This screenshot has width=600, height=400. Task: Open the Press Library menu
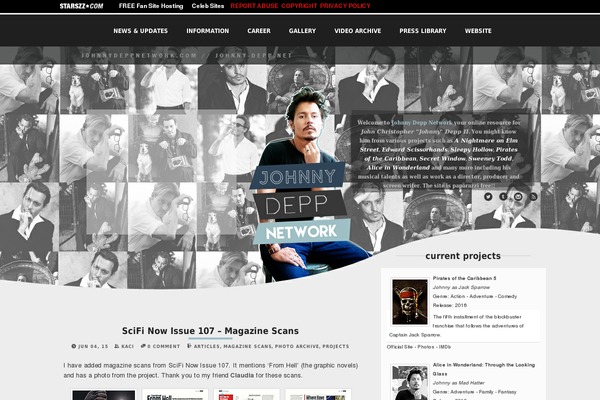423,31
